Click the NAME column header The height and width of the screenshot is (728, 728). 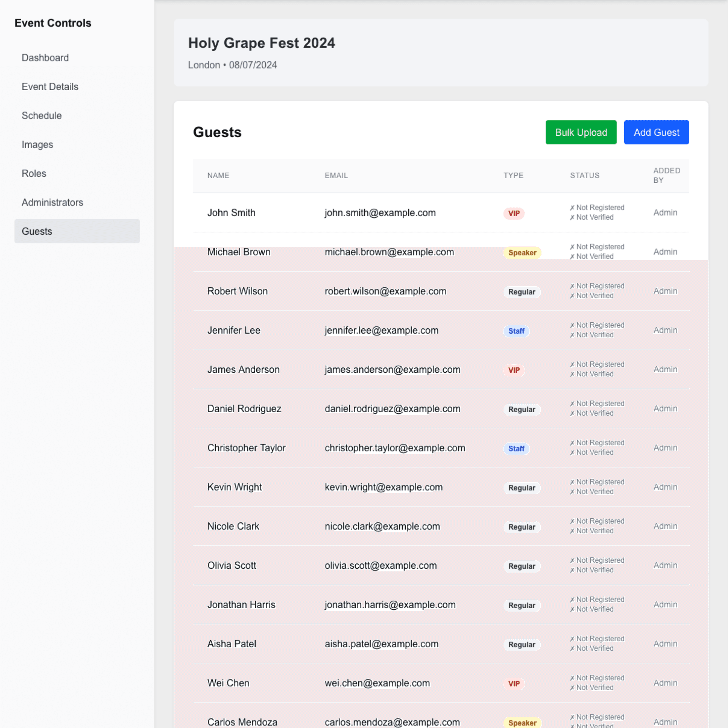[x=218, y=176]
